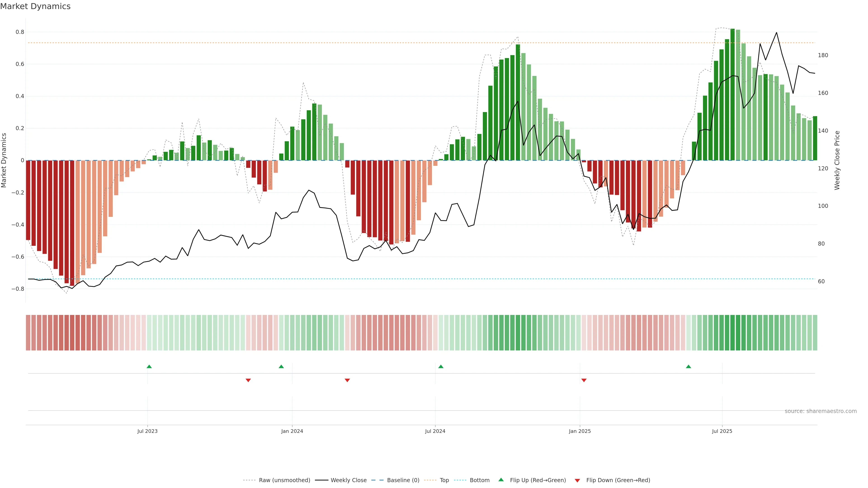Click the red flip-down triangle near Jan 2025
The image size is (868, 488).
[x=584, y=380]
